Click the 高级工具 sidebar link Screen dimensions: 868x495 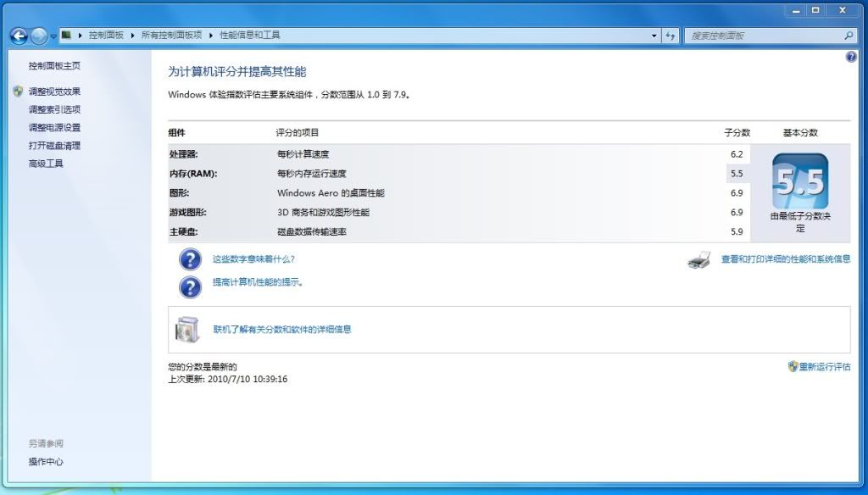46,164
